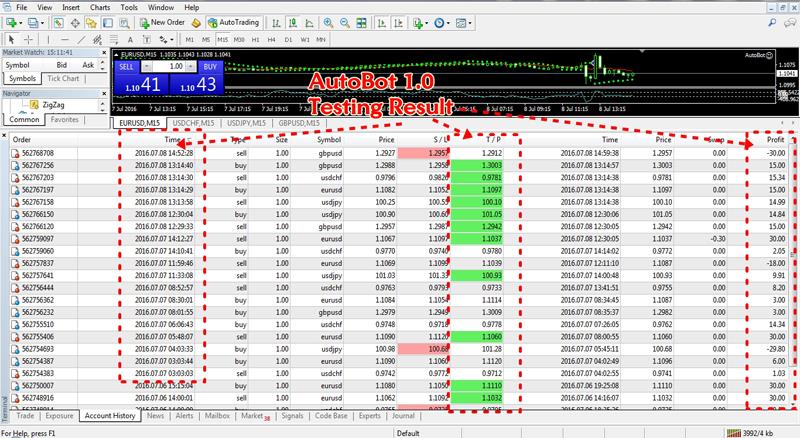Viewport: 800px width, 438px height.
Task: Select the horizontal line drawing tool
Action: click(64, 39)
